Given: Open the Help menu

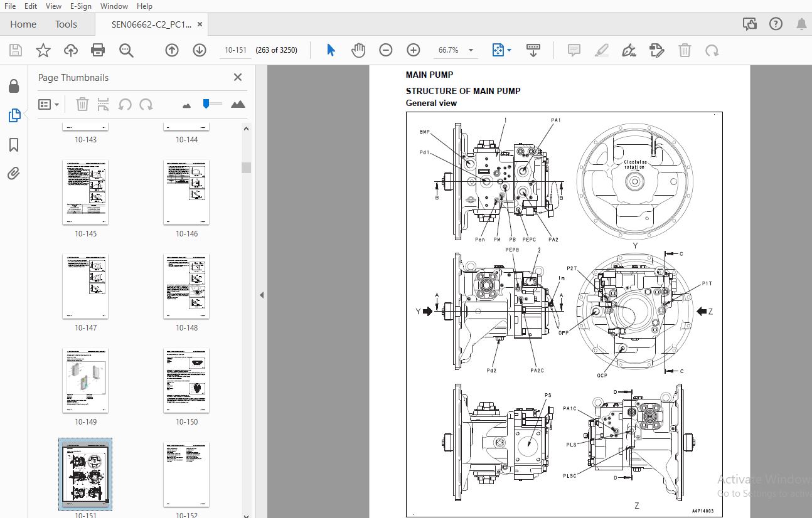Looking at the screenshot, I should (x=144, y=6).
